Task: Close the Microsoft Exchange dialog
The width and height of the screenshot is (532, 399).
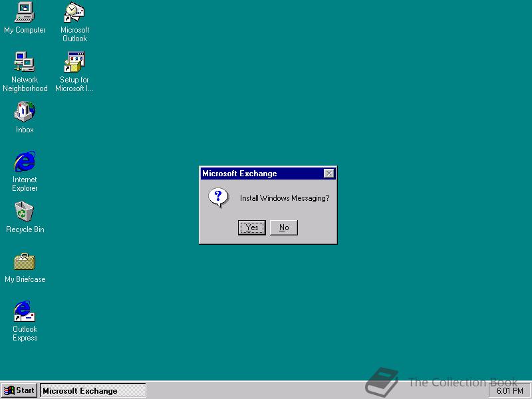Action: [x=329, y=174]
